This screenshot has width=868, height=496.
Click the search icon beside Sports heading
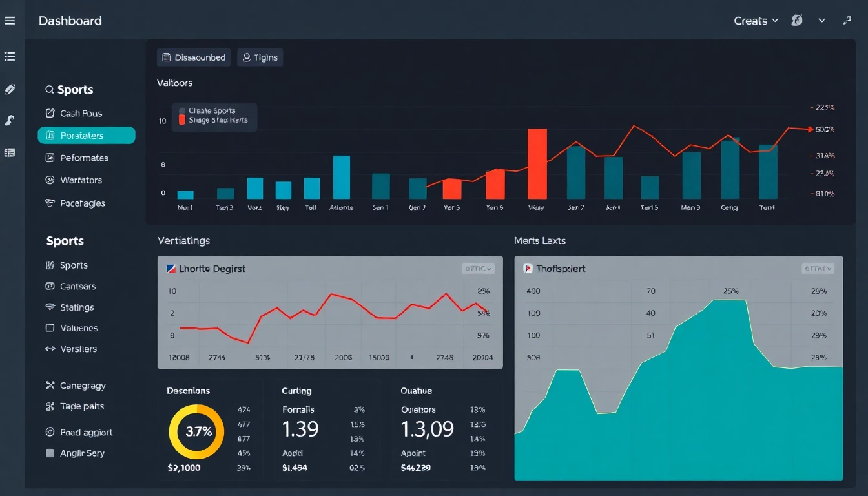(49, 90)
